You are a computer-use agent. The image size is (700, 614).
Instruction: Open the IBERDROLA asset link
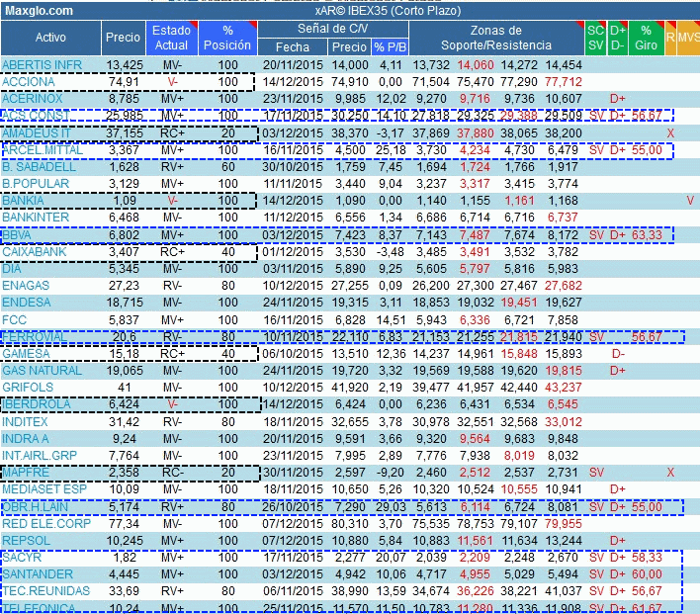pyautogui.click(x=37, y=404)
